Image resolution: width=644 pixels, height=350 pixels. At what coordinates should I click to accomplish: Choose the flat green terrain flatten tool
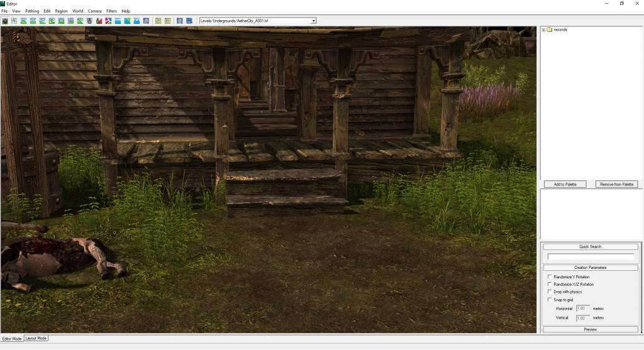coord(33,21)
